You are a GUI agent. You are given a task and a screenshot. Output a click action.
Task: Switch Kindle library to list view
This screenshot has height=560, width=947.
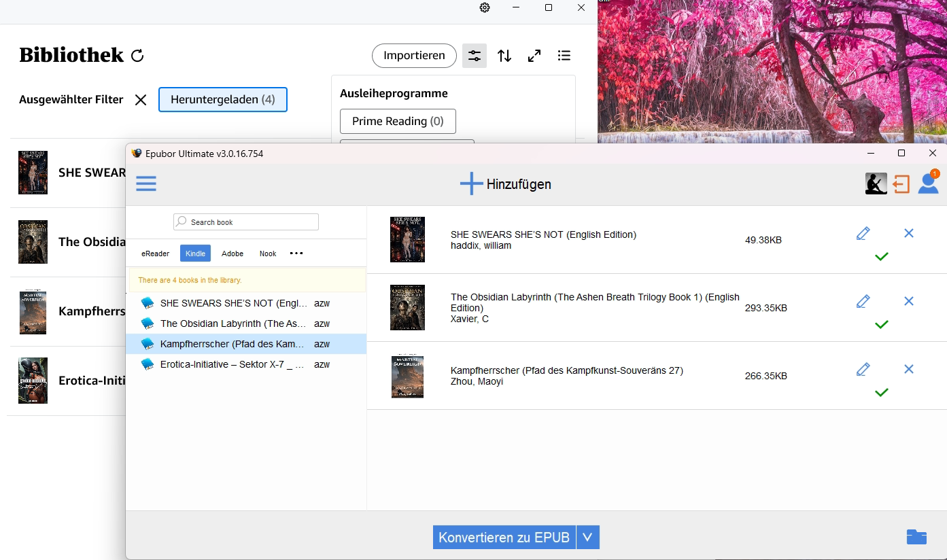click(x=564, y=56)
